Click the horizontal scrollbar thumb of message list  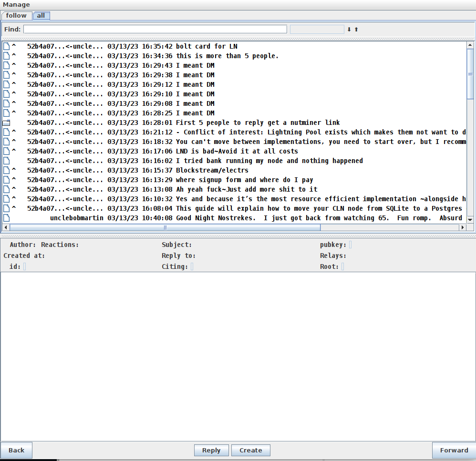point(165,227)
